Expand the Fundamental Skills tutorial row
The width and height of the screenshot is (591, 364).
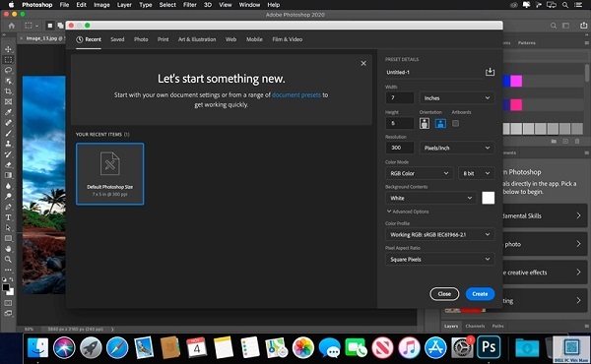[x=545, y=216]
